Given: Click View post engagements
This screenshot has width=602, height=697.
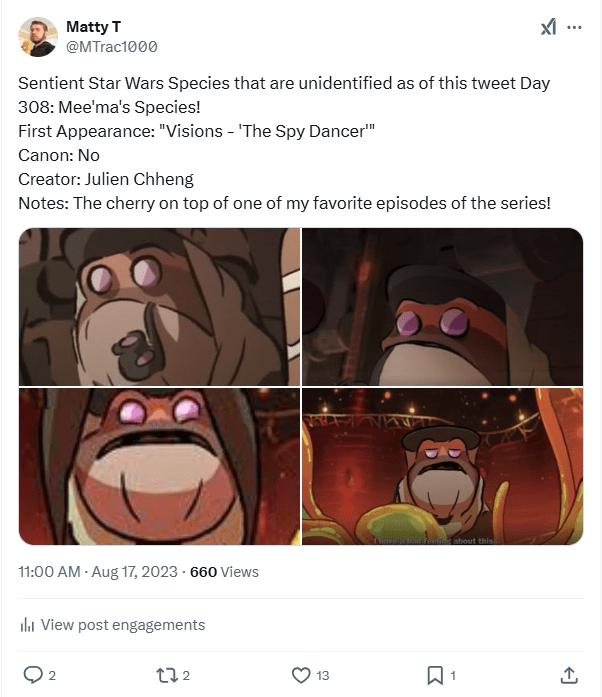Looking at the screenshot, I should (x=122, y=625).
